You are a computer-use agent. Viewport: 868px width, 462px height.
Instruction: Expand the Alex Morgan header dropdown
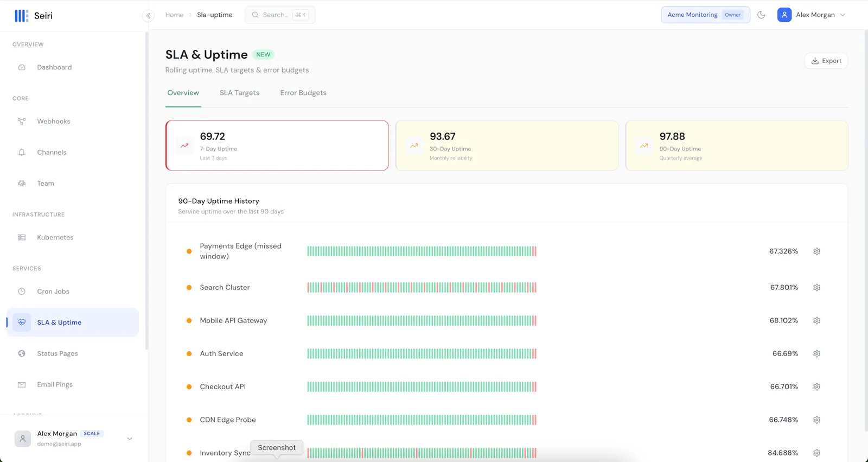tap(843, 15)
